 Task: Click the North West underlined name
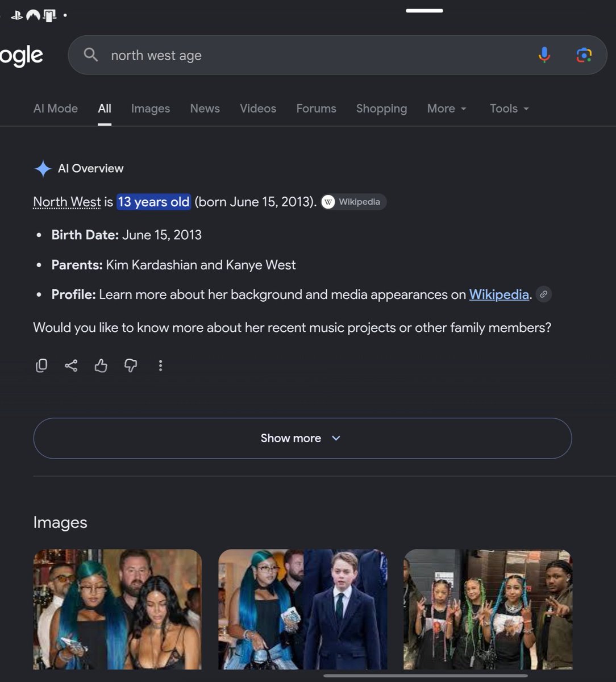[x=66, y=202]
